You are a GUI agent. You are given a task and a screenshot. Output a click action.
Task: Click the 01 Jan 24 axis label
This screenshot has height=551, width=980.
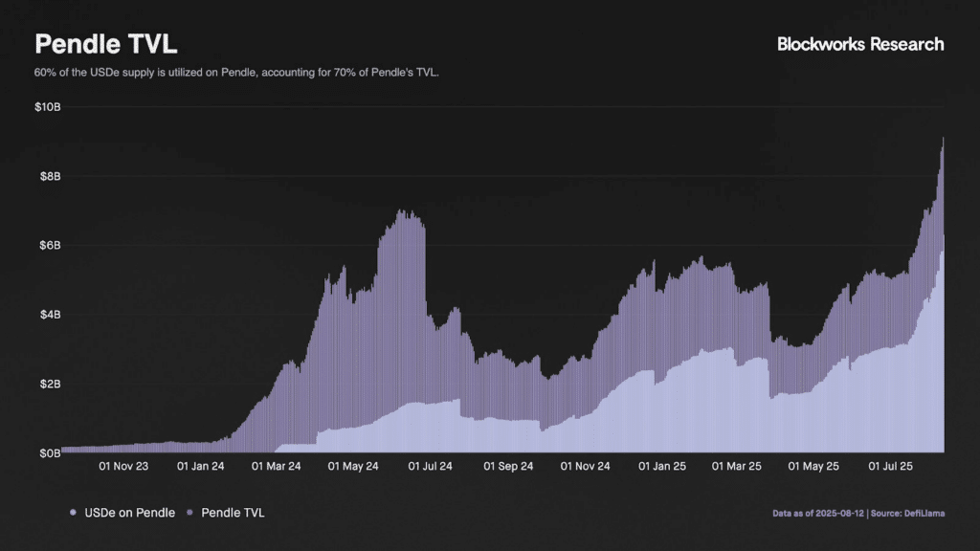[x=201, y=466]
